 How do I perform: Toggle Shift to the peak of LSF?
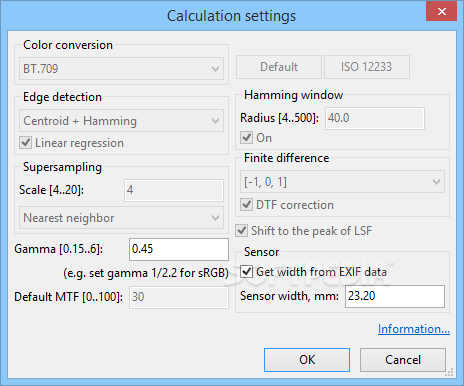(242, 231)
